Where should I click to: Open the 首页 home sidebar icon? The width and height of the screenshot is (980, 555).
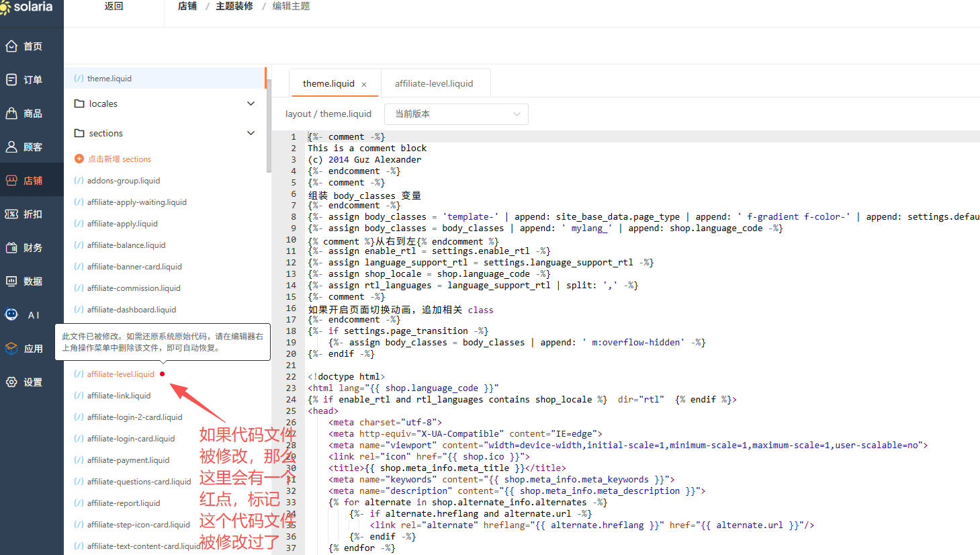click(x=11, y=46)
